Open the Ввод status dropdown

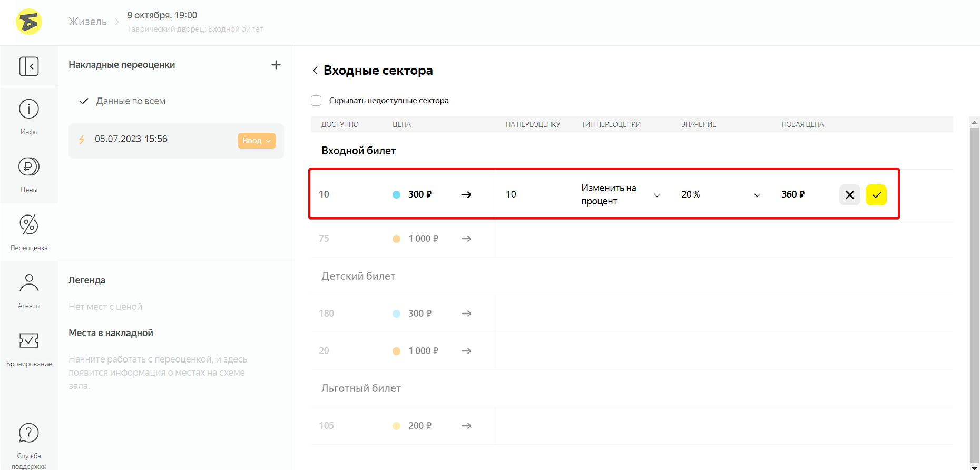(x=257, y=141)
